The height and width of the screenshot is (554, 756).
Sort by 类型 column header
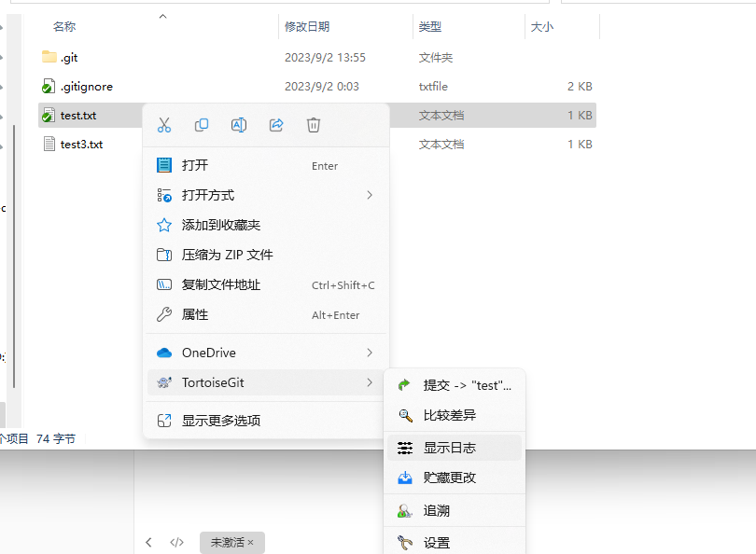click(x=430, y=26)
